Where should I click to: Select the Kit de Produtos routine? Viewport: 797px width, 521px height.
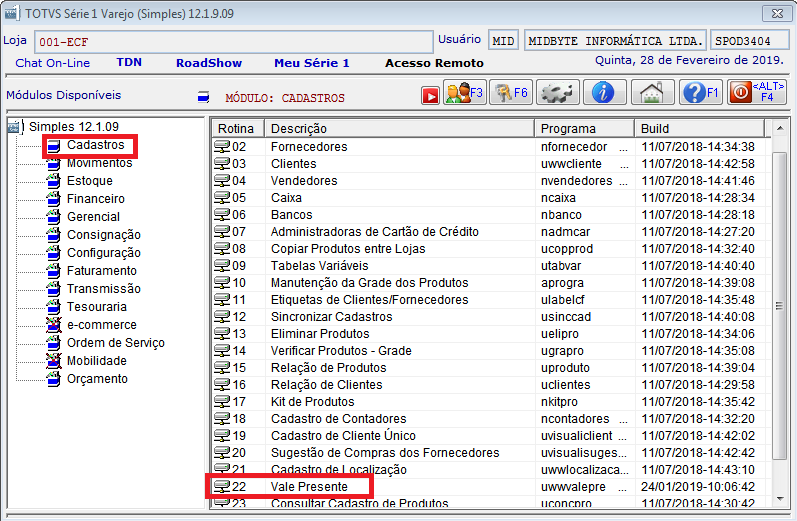pyautogui.click(x=313, y=402)
